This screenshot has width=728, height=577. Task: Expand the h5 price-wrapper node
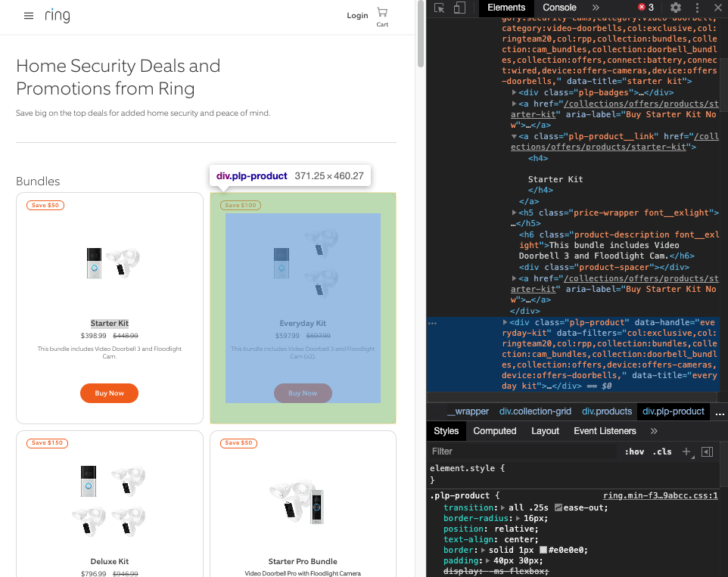point(514,212)
